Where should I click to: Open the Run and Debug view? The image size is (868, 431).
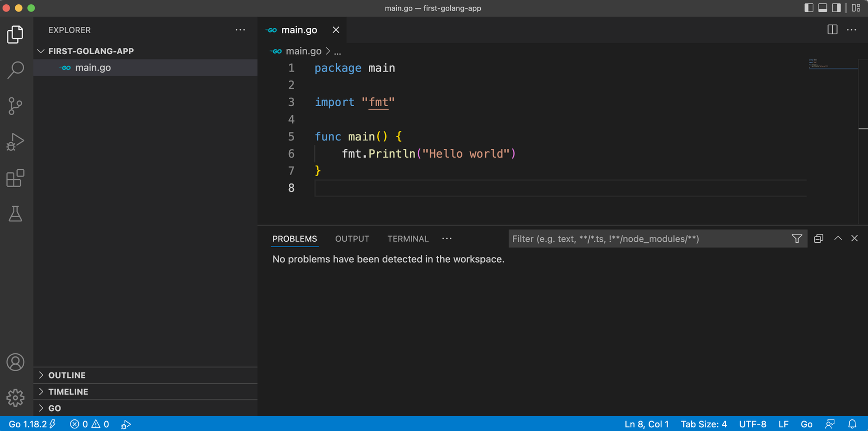pyautogui.click(x=15, y=141)
